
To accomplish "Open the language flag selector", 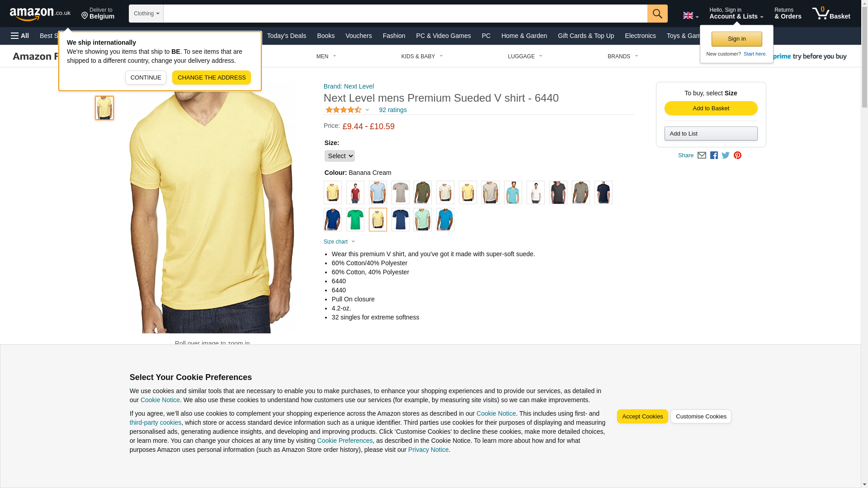I will [x=690, y=15].
